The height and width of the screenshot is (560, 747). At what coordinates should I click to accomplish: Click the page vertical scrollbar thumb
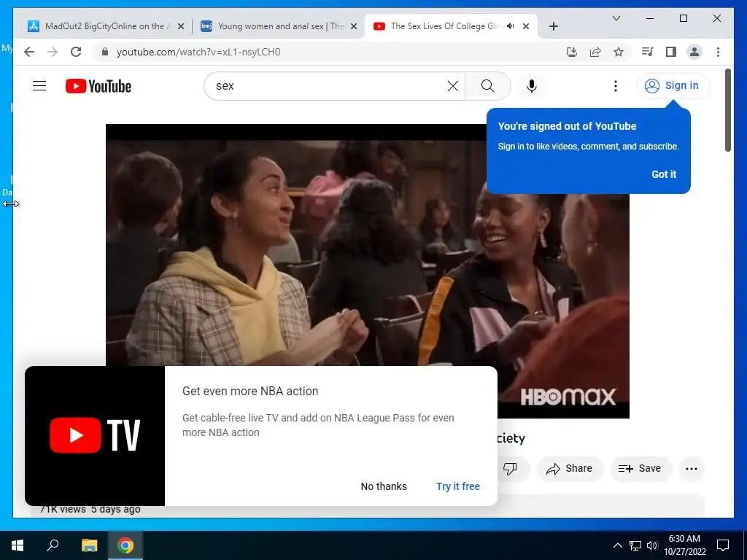727,111
